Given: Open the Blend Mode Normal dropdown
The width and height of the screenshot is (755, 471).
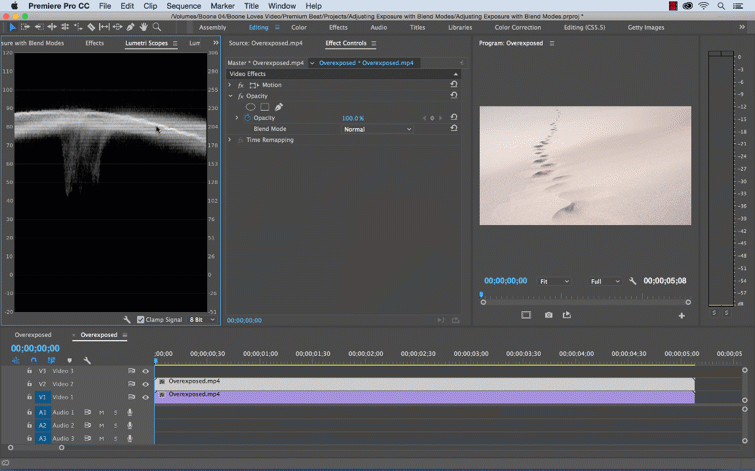Looking at the screenshot, I should pos(377,129).
